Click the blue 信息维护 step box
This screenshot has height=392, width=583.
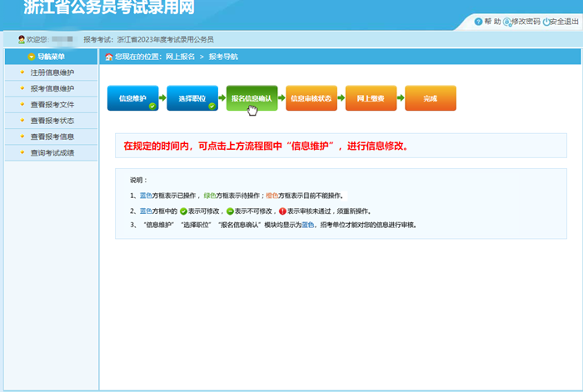coord(132,98)
